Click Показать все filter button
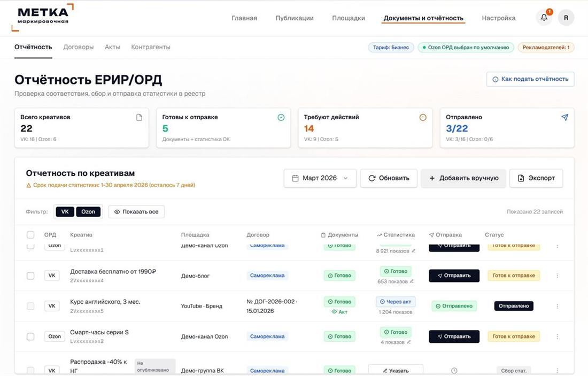This screenshot has width=588, height=376. pyautogui.click(x=136, y=212)
